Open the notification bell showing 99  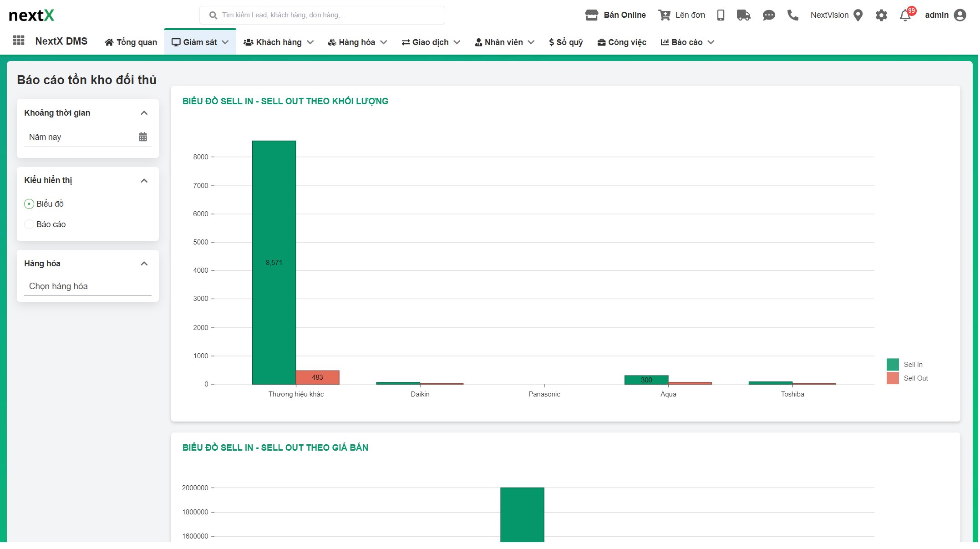(905, 15)
